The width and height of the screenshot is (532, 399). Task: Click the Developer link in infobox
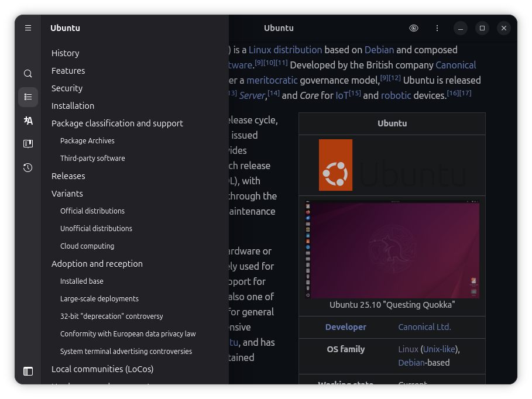(x=346, y=327)
